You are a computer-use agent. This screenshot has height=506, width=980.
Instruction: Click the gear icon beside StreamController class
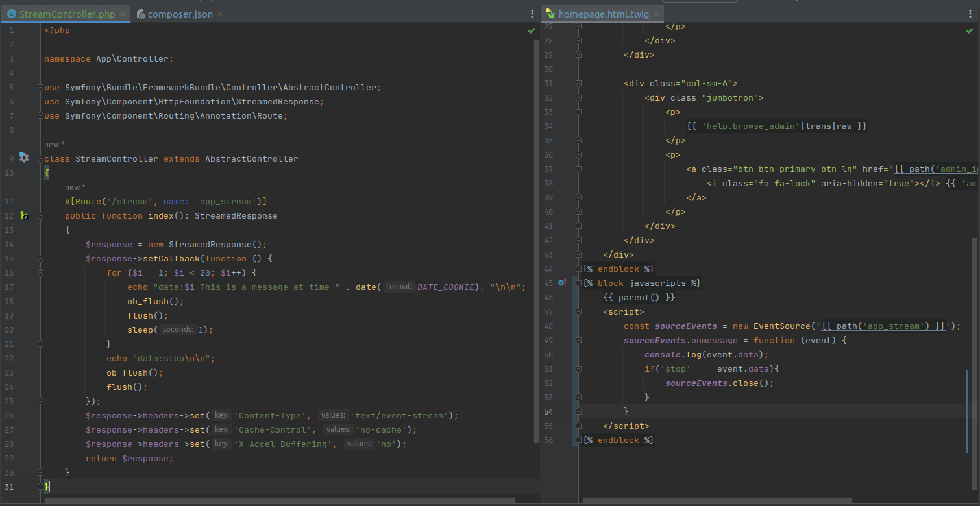point(24,158)
